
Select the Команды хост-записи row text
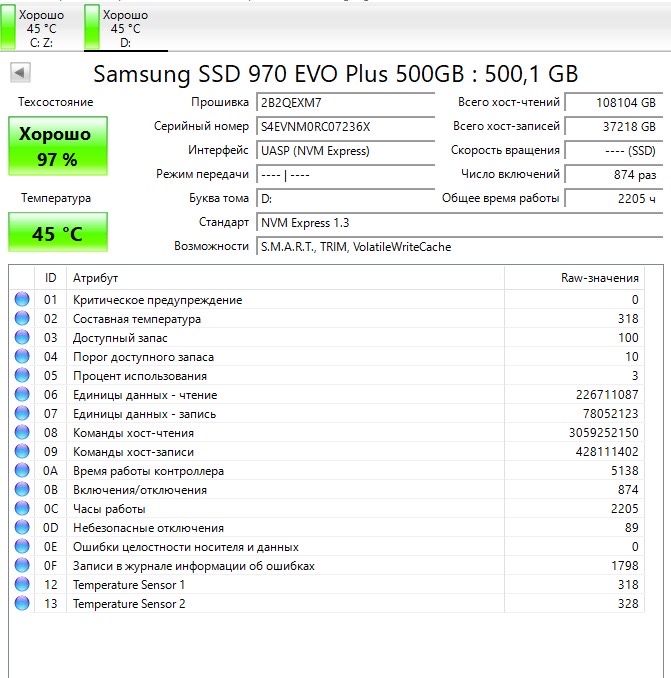click(133, 452)
